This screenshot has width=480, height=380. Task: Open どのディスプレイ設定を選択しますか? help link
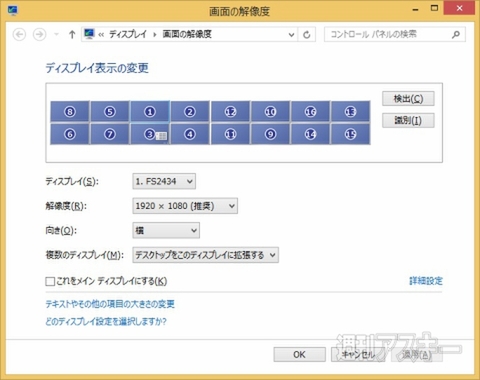[x=106, y=322]
